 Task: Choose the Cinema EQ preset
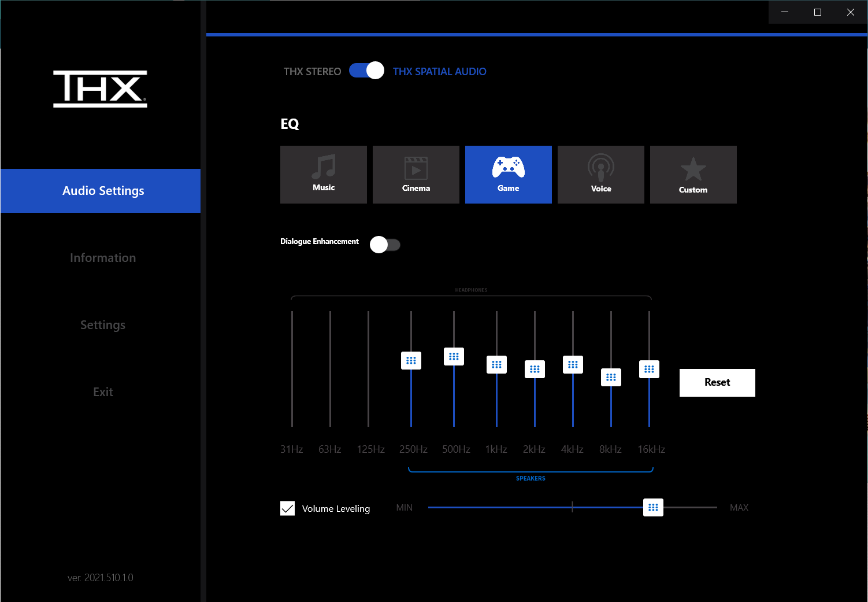(416, 175)
